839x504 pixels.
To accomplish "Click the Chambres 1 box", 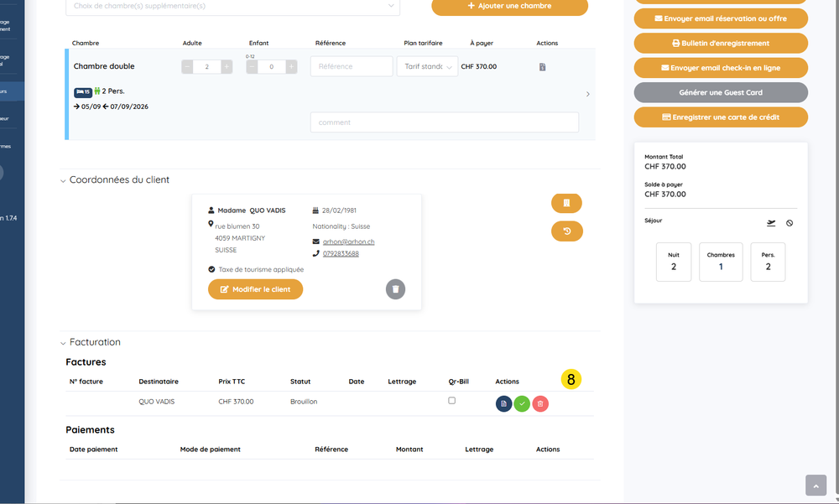I will click(721, 262).
